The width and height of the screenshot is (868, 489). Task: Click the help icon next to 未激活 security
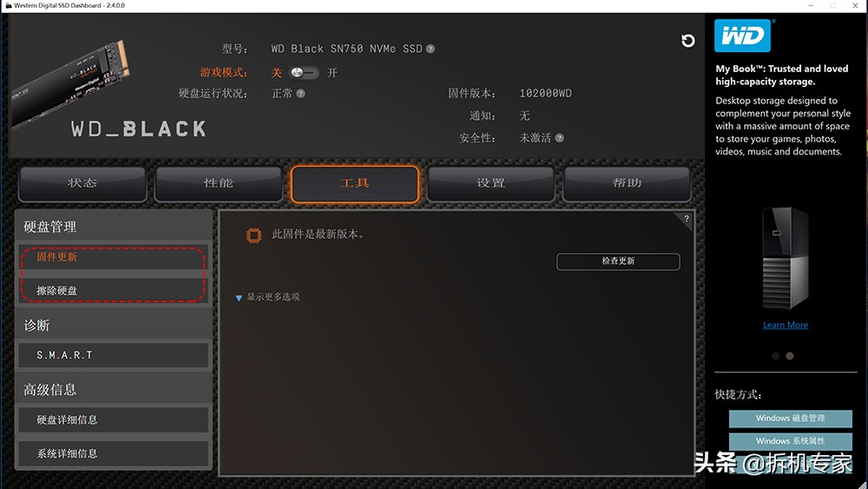pos(560,138)
